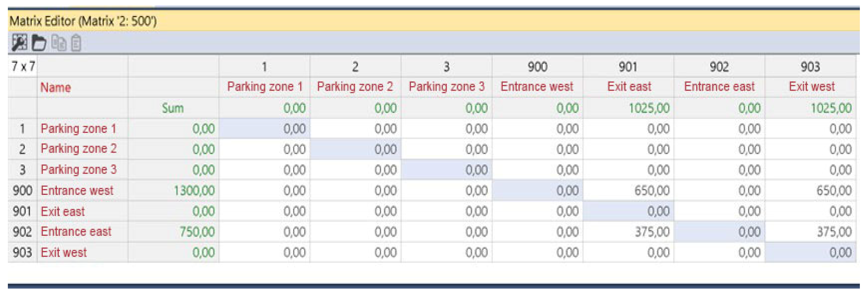
Task: Click the diagonal cell for Parking zone 2
Action: [356, 149]
